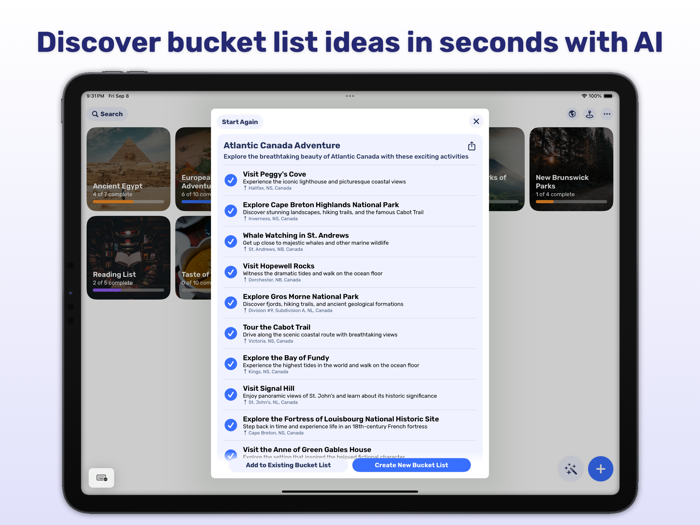This screenshot has width=700, height=525.
Task: Uncheck Explore Gros Morne National Park
Action: pos(231,303)
